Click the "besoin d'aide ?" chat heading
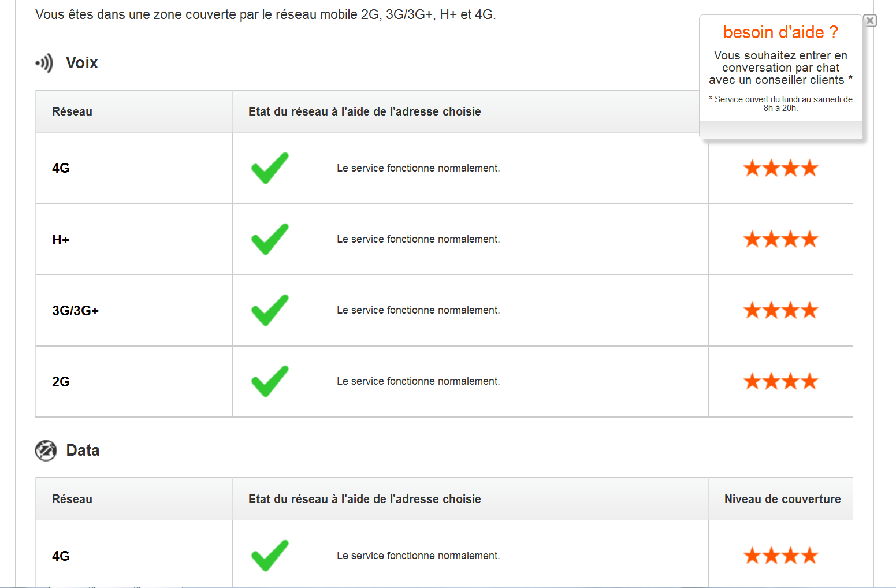 pos(780,32)
